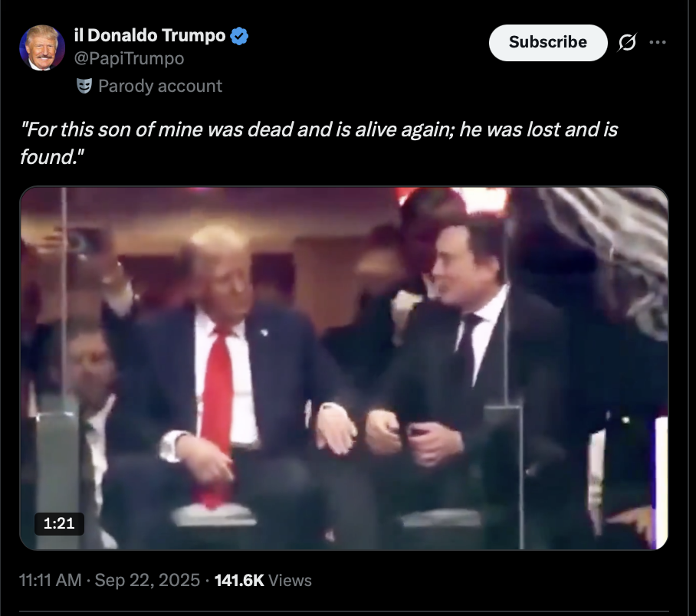Click the word "found." in the post
Screen dimensions: 696x616
pos(52,156)
